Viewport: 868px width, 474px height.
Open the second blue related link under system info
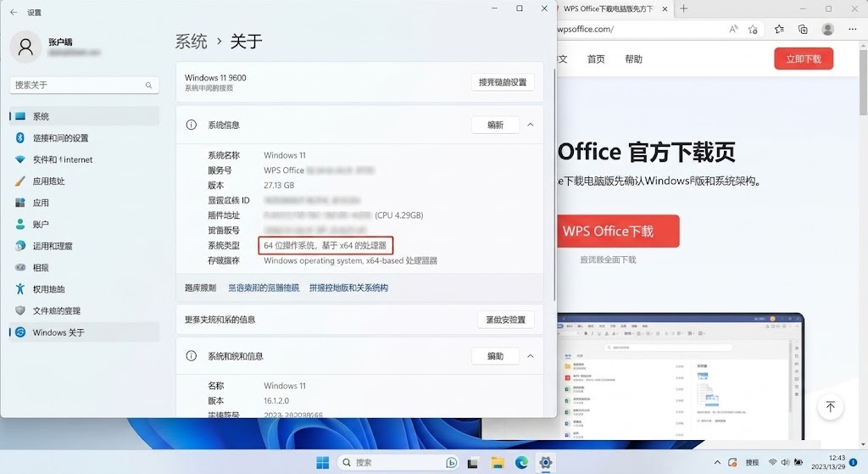click(348, 288)
